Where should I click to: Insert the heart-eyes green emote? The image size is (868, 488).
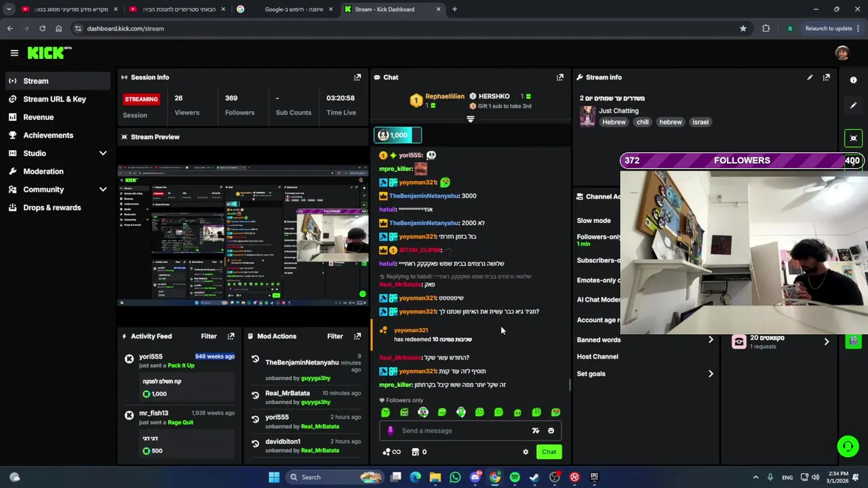[x=555, y=412]
